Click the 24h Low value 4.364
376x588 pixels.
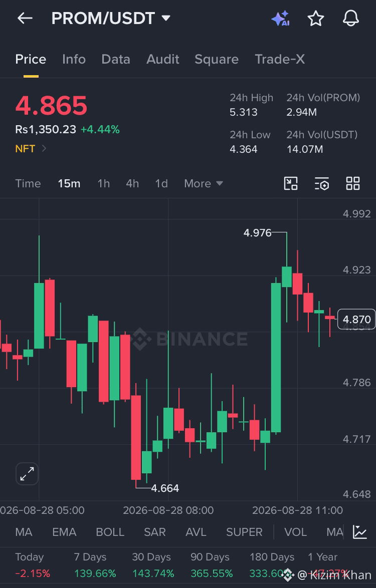coord(244,149)
